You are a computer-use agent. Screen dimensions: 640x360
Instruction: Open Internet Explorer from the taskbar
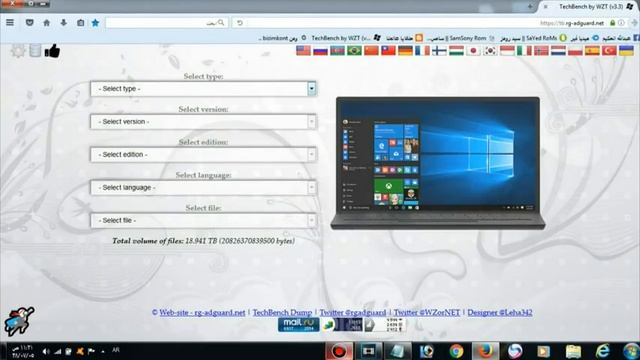click(602, 351)
